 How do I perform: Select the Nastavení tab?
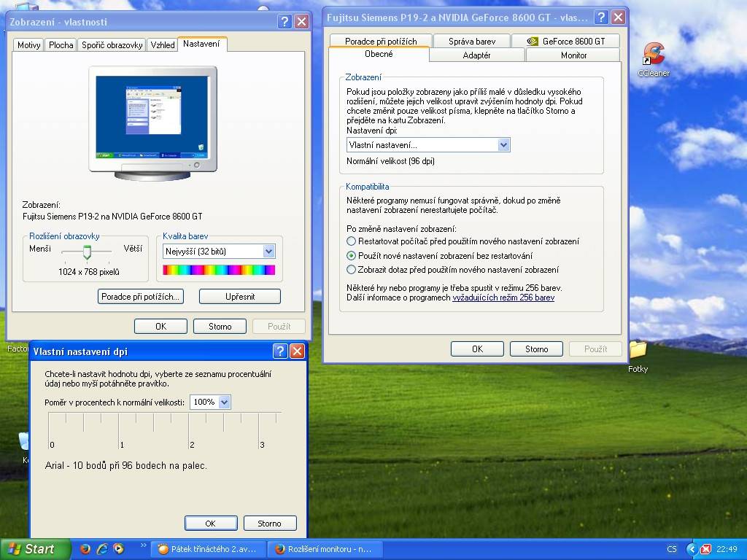click(201, 44)
